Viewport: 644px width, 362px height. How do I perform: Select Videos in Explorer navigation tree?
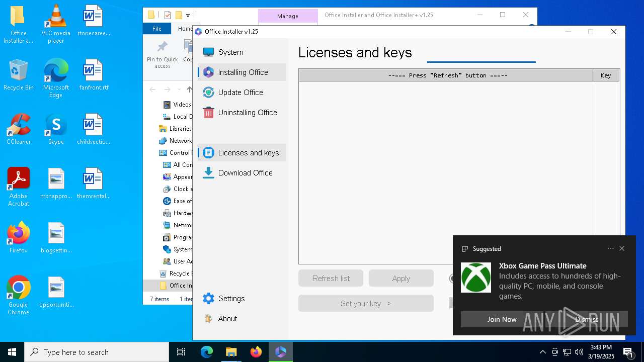click(x=177, y=105)
